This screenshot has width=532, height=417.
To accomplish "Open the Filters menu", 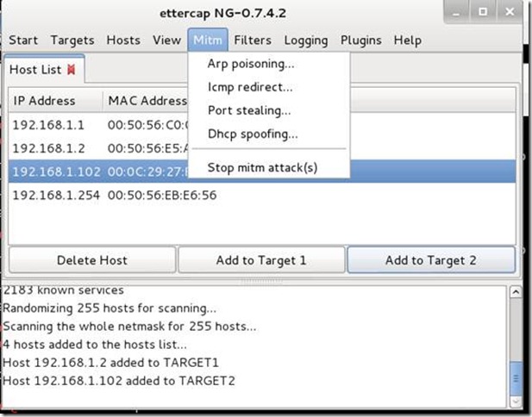I will coord(253,40).
